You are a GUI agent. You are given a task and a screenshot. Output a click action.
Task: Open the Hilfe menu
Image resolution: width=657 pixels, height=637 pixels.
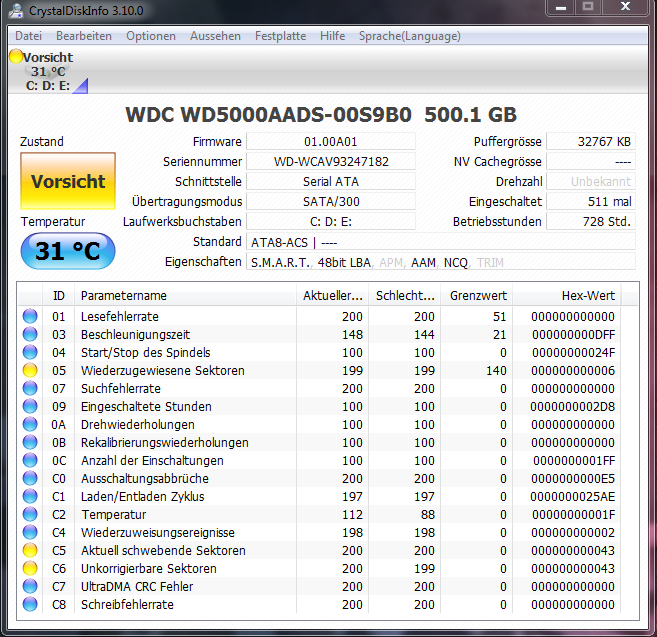click(x=332, y=36)
